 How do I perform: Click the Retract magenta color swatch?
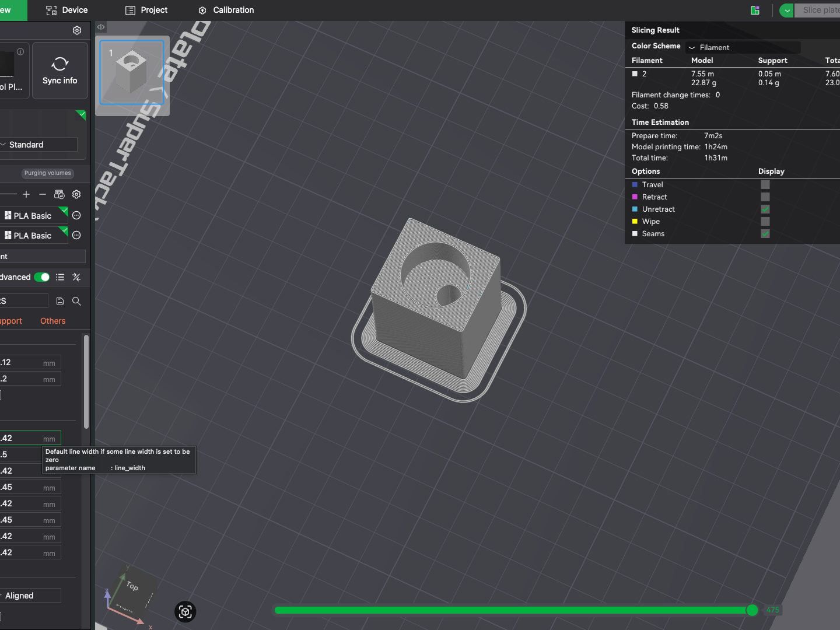tap(635, 197)
